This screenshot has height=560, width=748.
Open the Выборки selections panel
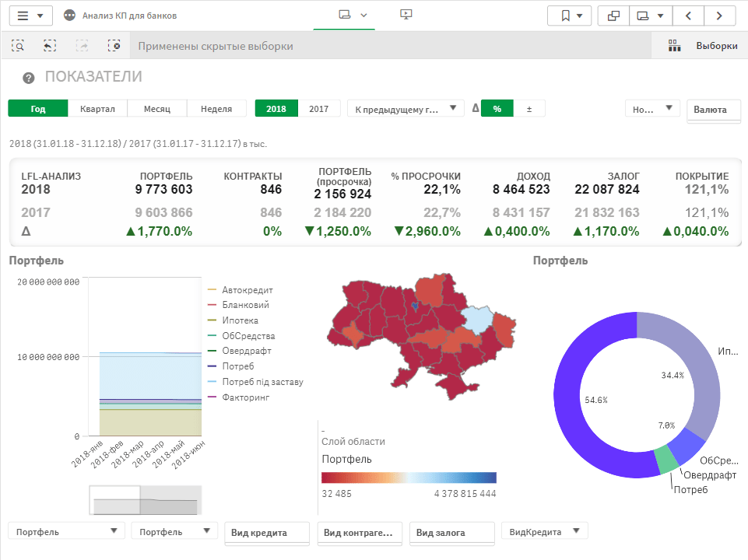(x=704, y=46)
